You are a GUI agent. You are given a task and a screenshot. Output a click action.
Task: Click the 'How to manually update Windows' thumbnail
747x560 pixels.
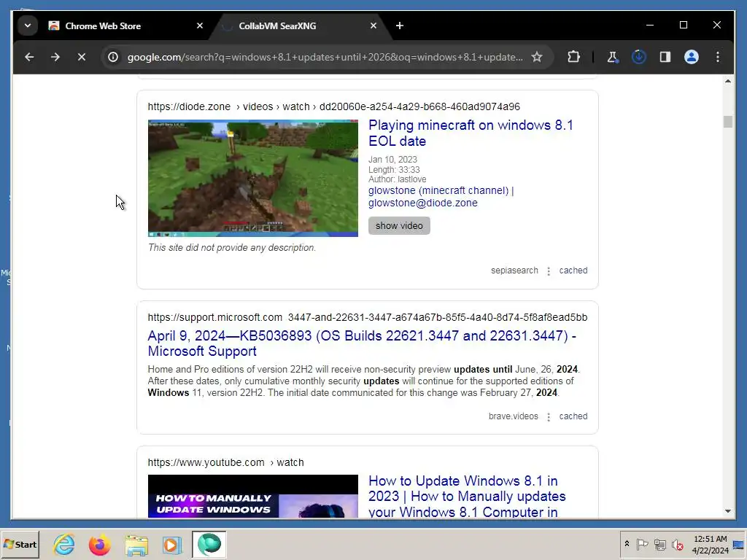[x=253, y=496]
